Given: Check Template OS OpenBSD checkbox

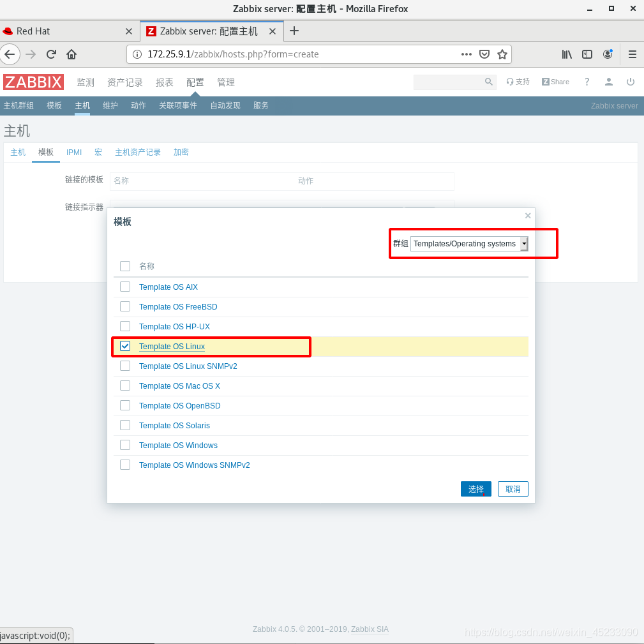Looking at the screenshot, I should (x=125, y=405).
